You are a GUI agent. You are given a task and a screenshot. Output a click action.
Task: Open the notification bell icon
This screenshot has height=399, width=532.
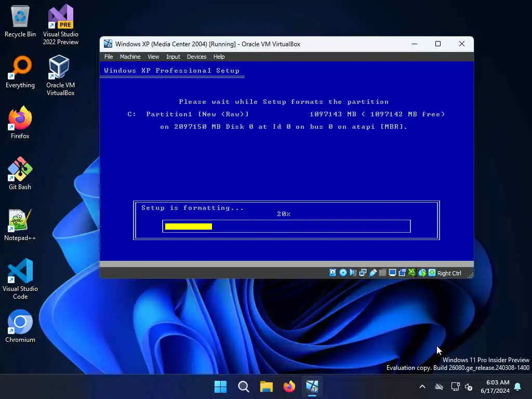click(518, 387)
